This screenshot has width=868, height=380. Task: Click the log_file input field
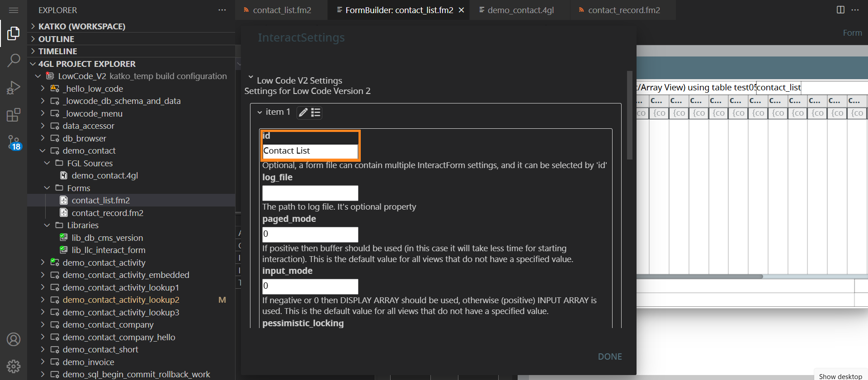[x=310, y=193]
